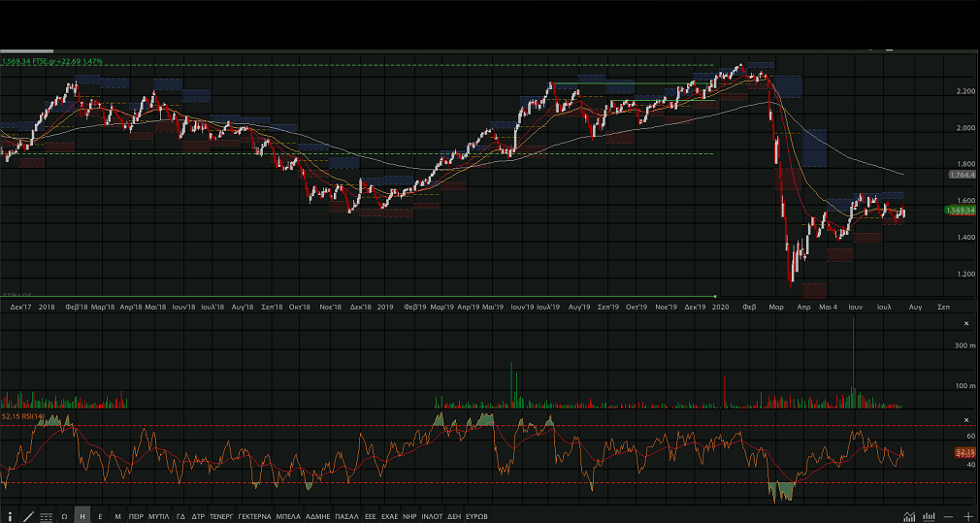This screenshot has height=523, width=980.
Task: Open the data table icon
Action: pyautogui.click(x=46, y=516)
